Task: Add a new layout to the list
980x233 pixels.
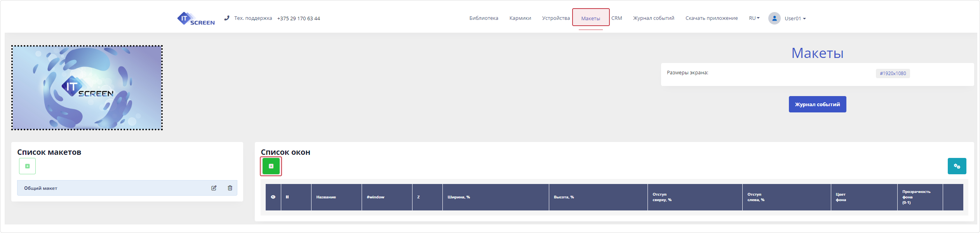Action: (x=27, y=166)
